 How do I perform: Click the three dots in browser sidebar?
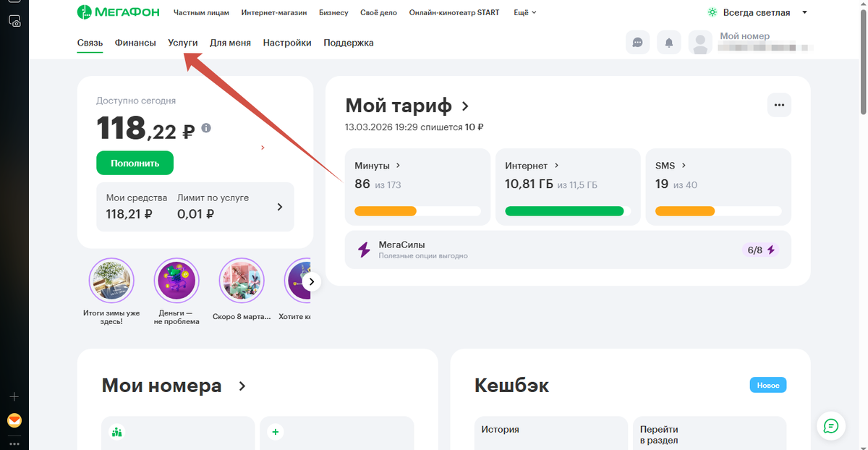pos(14,443)
